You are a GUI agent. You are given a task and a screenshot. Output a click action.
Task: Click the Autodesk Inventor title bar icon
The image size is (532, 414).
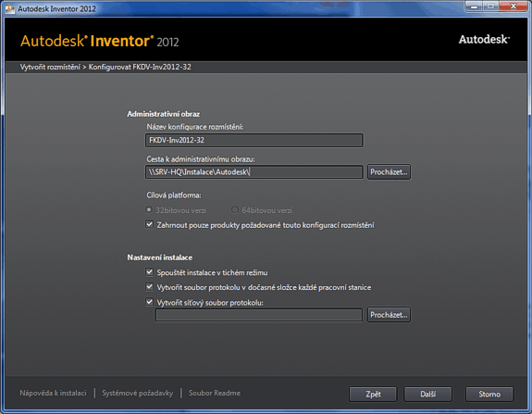10,8
